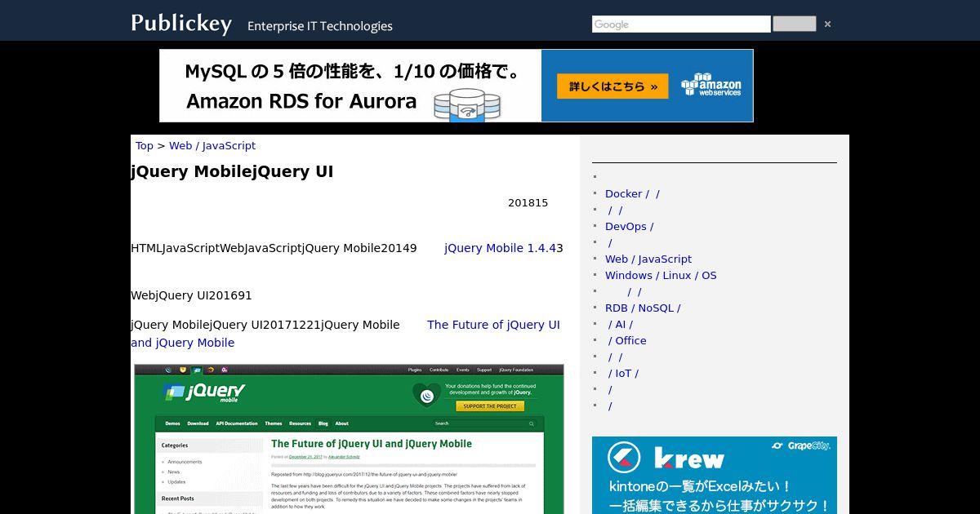This screenshot has width=980, height=514.
Task: Click the orange 詳しくはこちら button
Action: click(x=612, y=86)
